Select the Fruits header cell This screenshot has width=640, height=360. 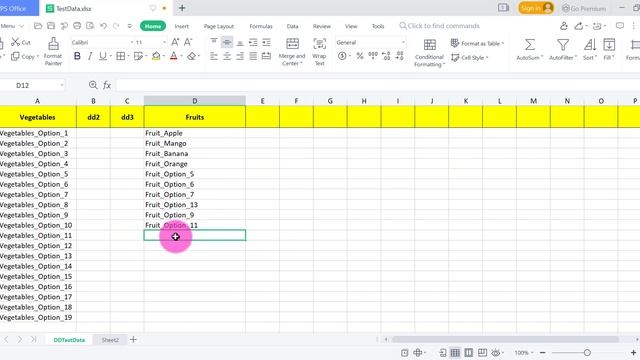(195, 117)
